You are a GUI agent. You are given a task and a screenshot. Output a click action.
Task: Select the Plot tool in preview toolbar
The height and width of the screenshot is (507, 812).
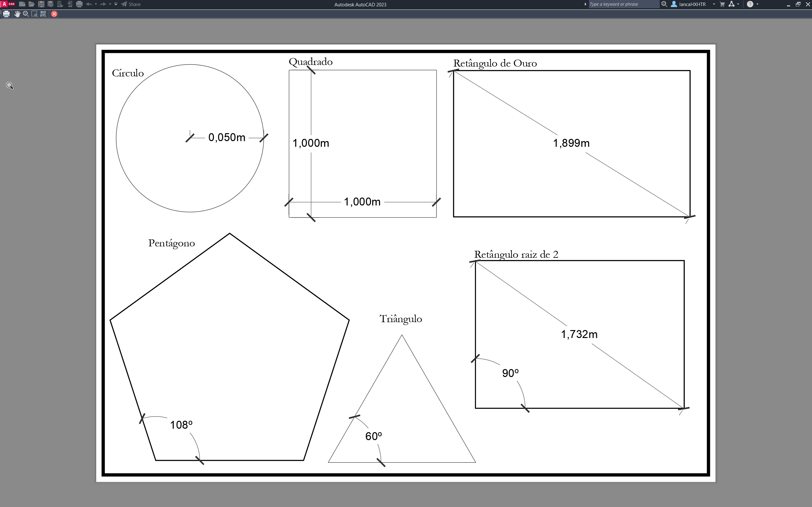pyautogui.click(x=6, y=14)
